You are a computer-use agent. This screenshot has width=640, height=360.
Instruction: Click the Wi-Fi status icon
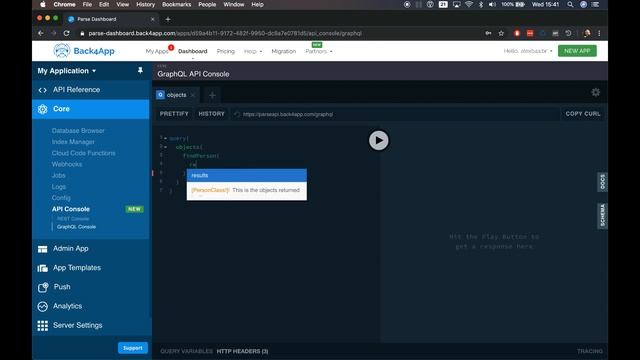pyautogui.click(x=469, y=4)
